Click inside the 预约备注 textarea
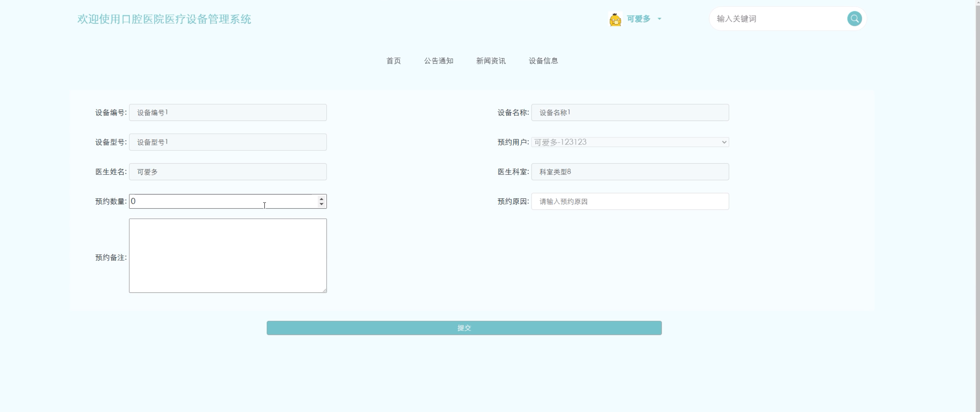This screenshot has width=980, height=412. [x=228, y=255]
